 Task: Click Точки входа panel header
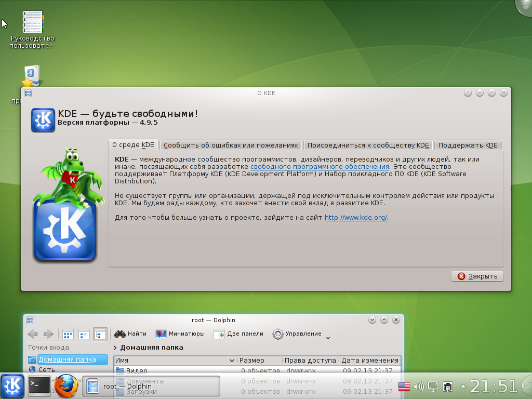pos(48,348)
